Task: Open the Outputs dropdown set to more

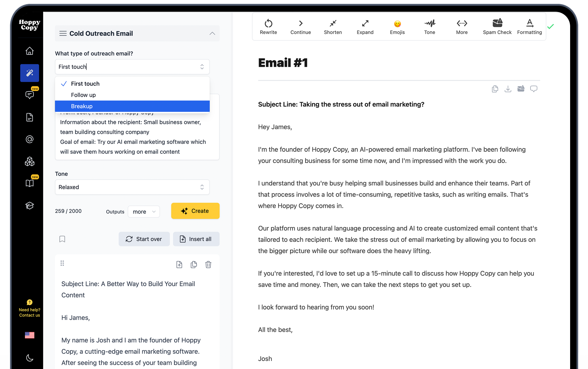Action: tap(144, 211)
